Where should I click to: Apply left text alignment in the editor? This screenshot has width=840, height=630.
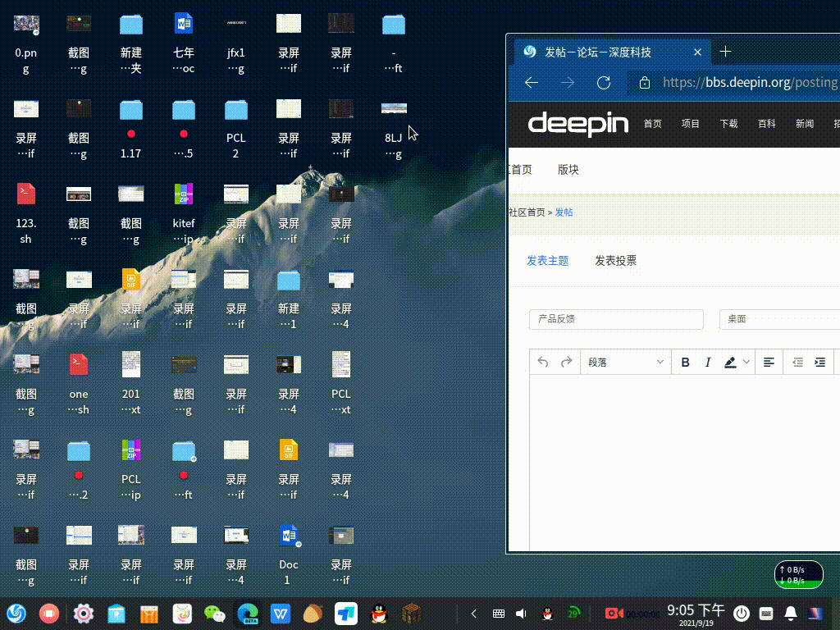tap(769, 362)
